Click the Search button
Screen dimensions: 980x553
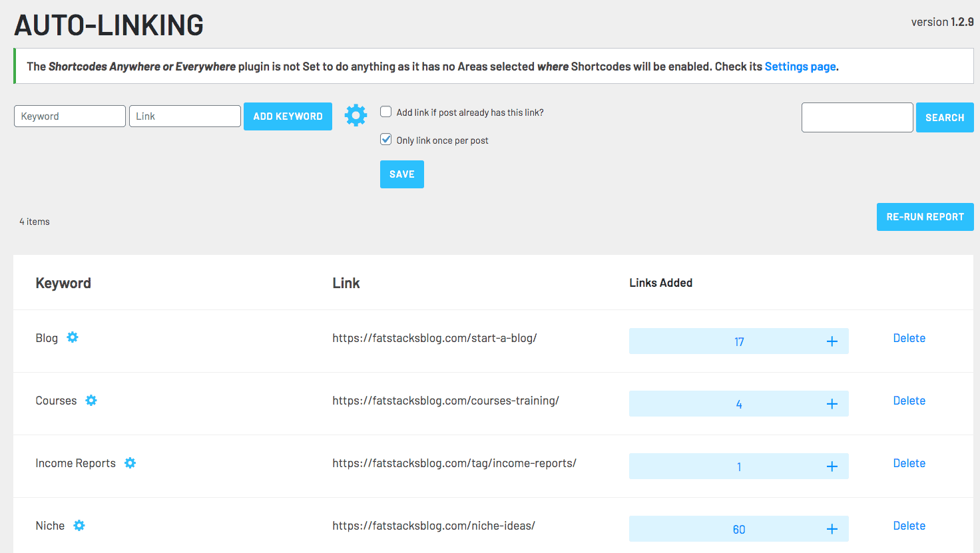point(944,117)
